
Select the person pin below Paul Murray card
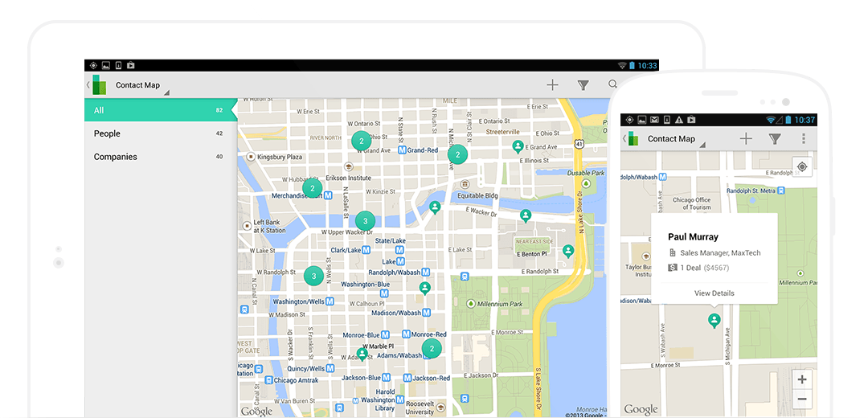point(714,321)
